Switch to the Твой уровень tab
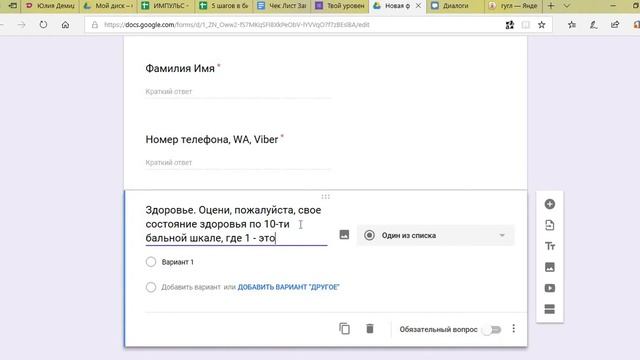This screenshot has width=640, height=360. tap(340, 6)
